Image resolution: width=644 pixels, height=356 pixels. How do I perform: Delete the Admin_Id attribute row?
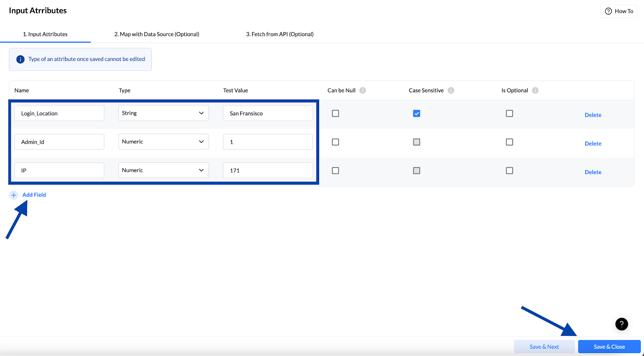[593, 144]
